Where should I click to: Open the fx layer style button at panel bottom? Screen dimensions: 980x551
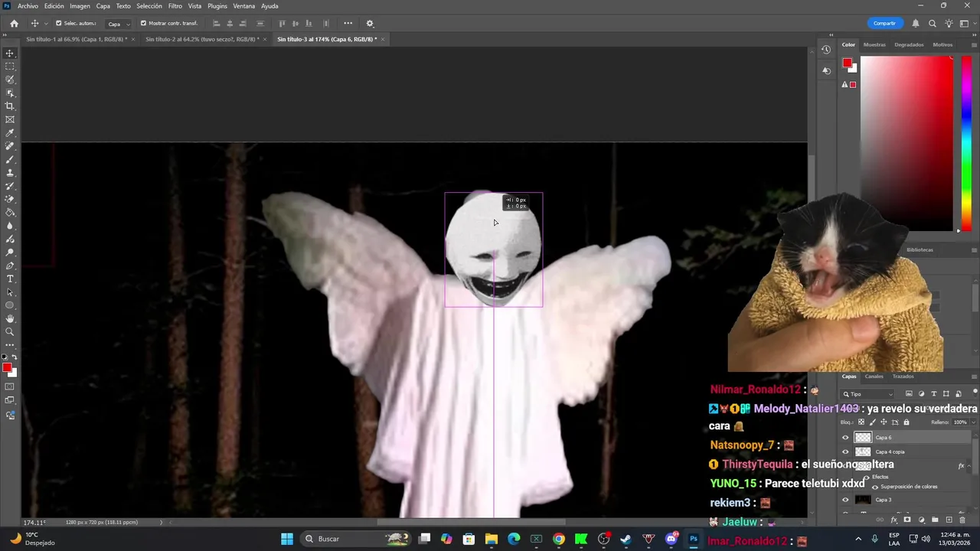[893, 520]
